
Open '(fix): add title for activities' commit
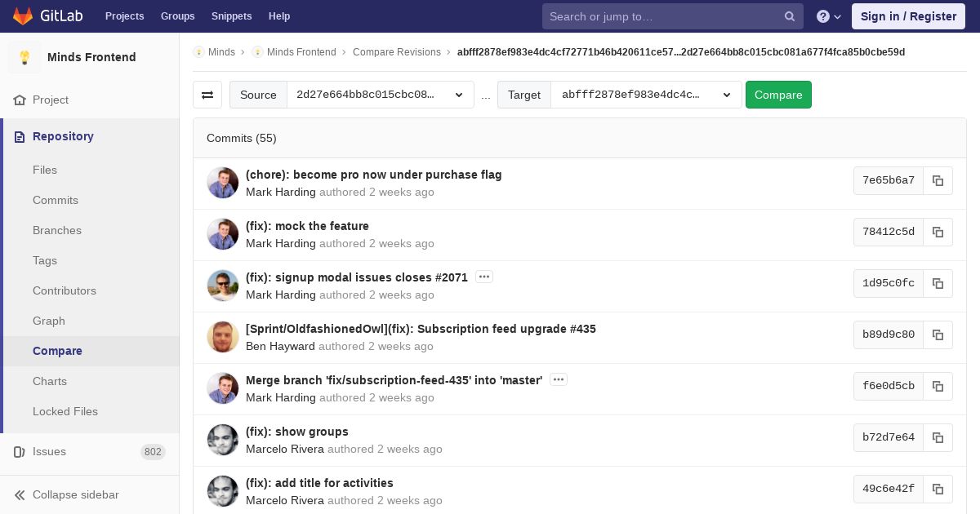319,483
